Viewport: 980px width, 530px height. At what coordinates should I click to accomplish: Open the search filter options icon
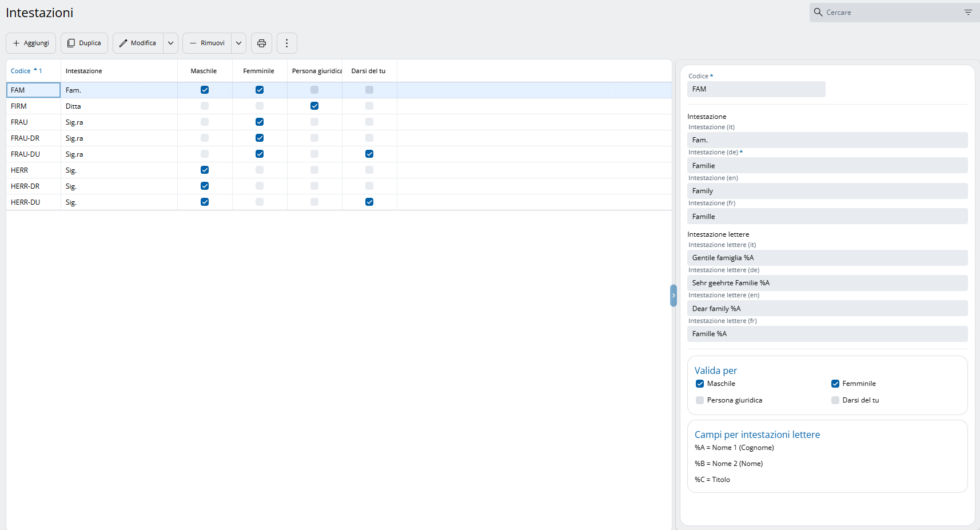(x=968, y=13)
